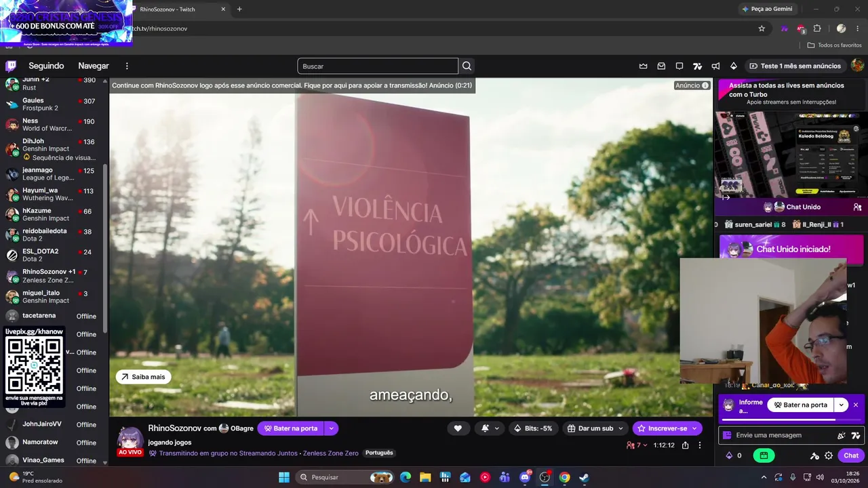Click the purple Chat send button
The image size is (868, 488).
(851, 455)
